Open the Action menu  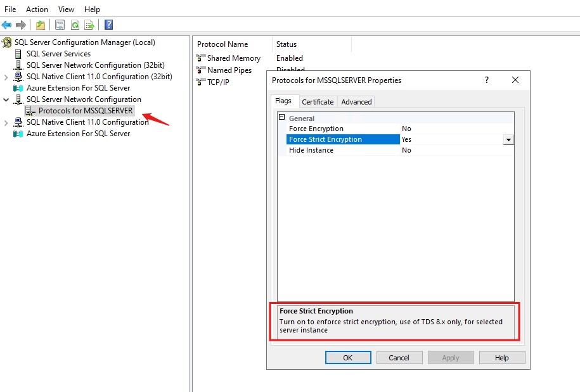click(37, 9)
